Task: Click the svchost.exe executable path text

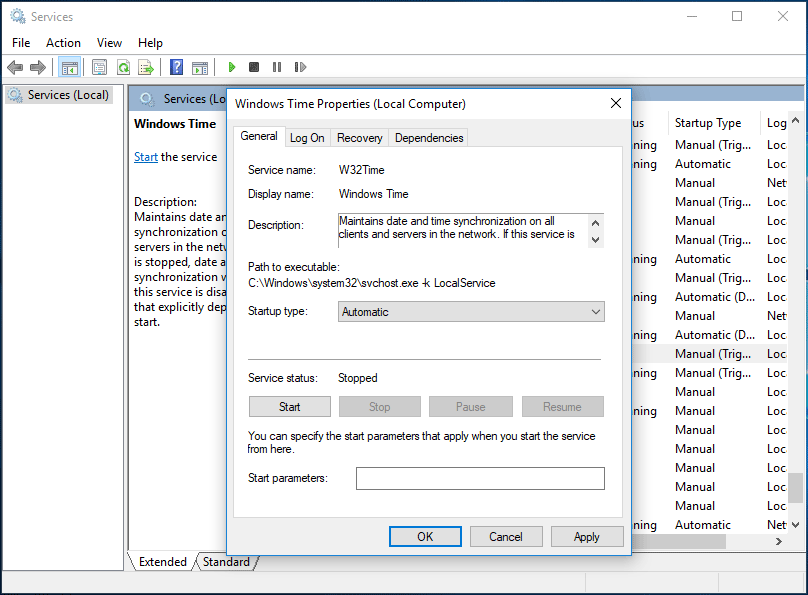Action: point(372,283)
